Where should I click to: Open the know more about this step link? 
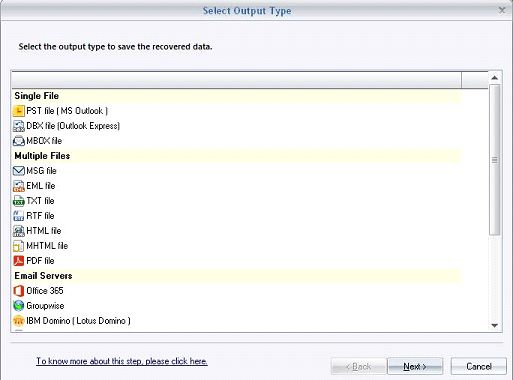pyautogui.click(x=122, y=361)
